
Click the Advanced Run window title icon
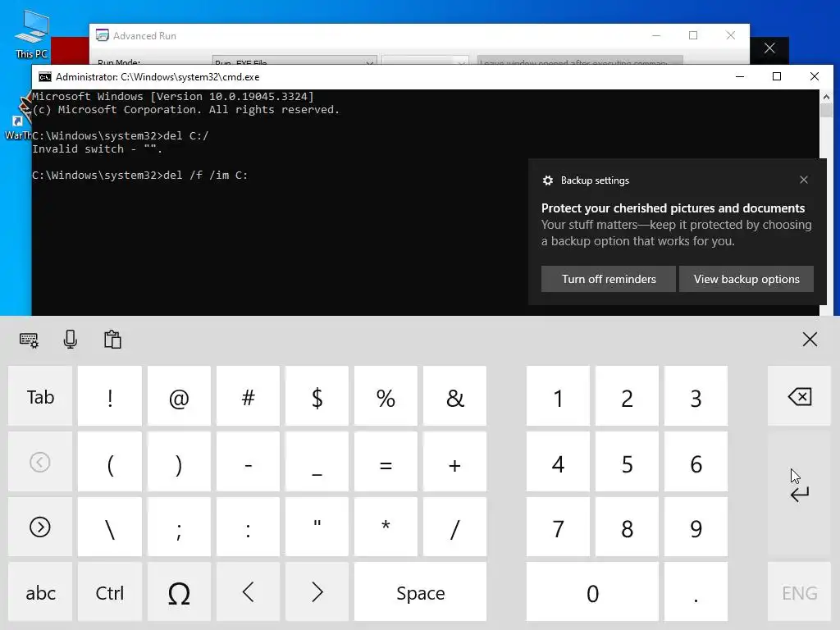coord(102,35)
